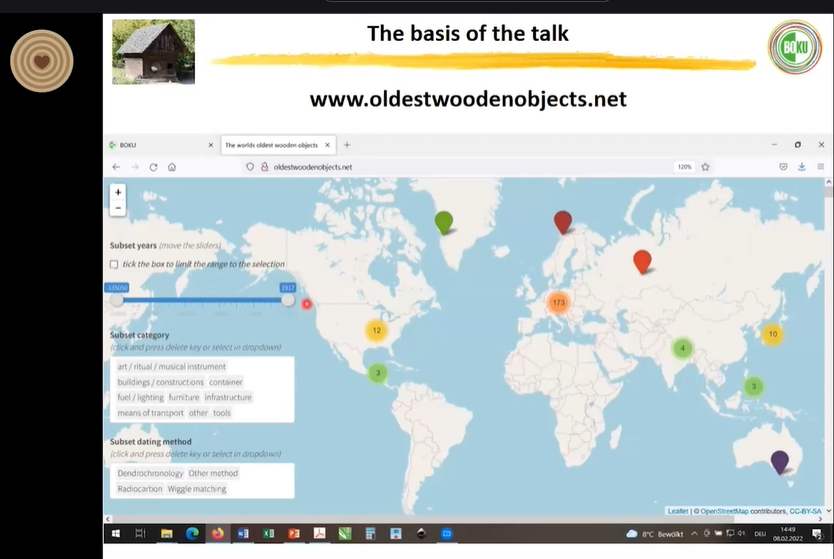The height and width of the screenshot is (559, 834).
Task: Select the 'furniture' category tag
Action: pos(184,397)
